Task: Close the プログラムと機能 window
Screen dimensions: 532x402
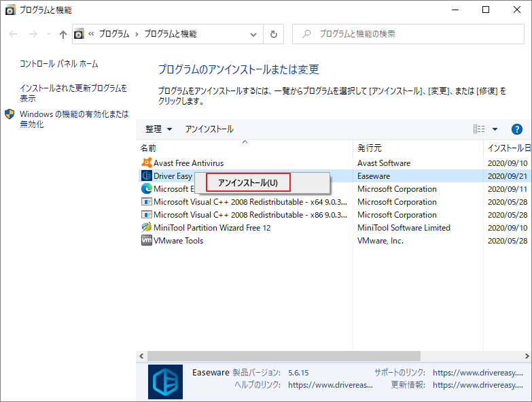Action: (517, 10)
